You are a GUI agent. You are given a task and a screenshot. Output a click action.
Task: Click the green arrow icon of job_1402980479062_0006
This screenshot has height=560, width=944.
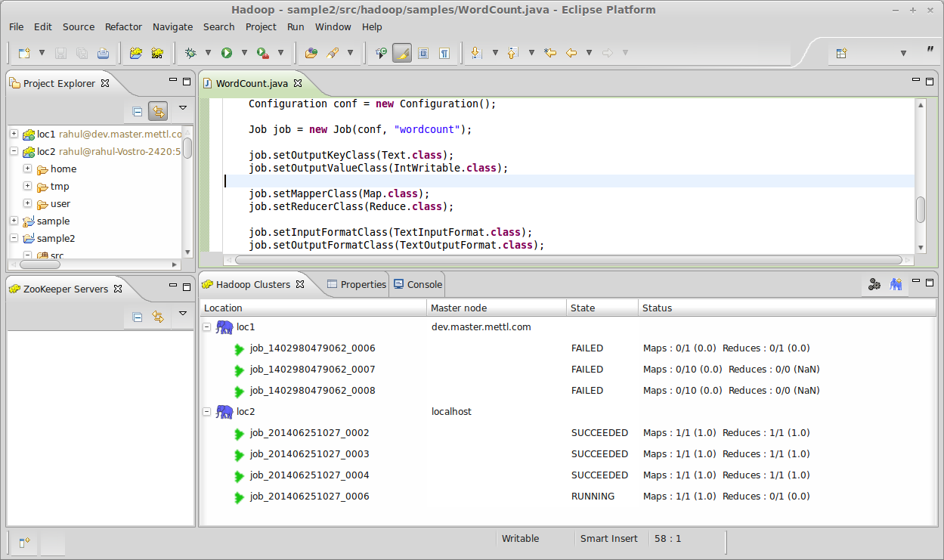240,349
